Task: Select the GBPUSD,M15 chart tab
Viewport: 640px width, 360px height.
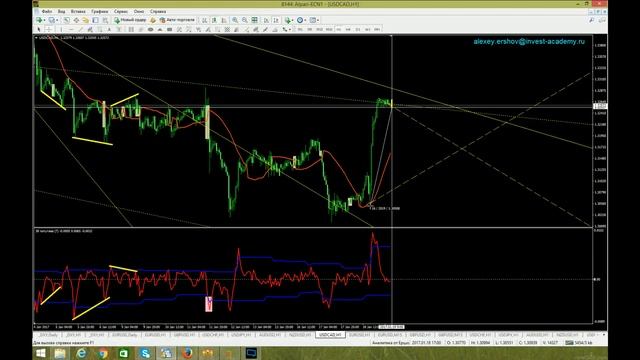Action: pyautogui.click(x=450, y=335)
